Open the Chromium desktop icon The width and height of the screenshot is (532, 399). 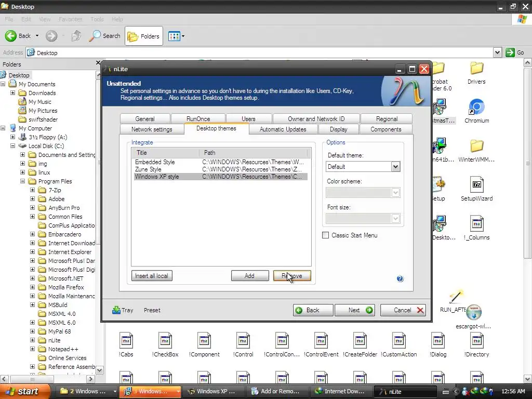point(476,111)
